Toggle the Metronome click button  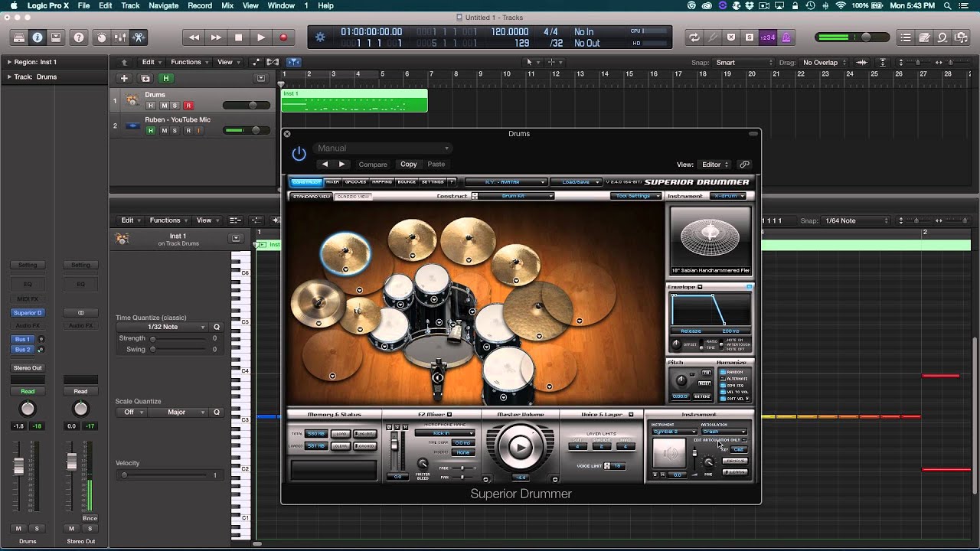click(788, 37)
